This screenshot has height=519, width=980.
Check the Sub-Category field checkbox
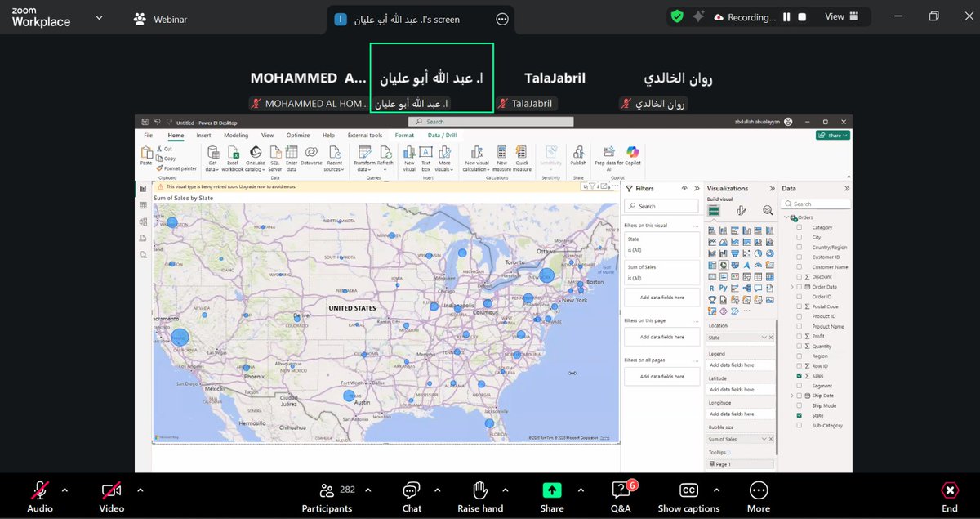tap(800, 425)
